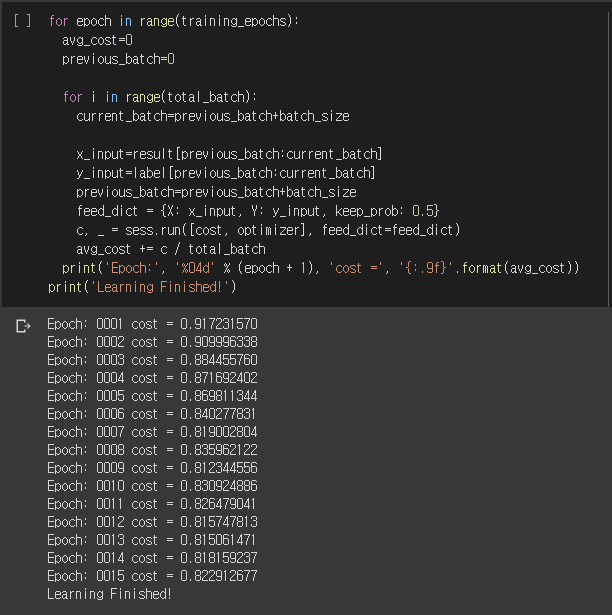This screenshot has height=615, width=612.
Task: Click output row 'Epoch: 0009 cost = 0.812344556'
Action: click(x=152, y=468)
